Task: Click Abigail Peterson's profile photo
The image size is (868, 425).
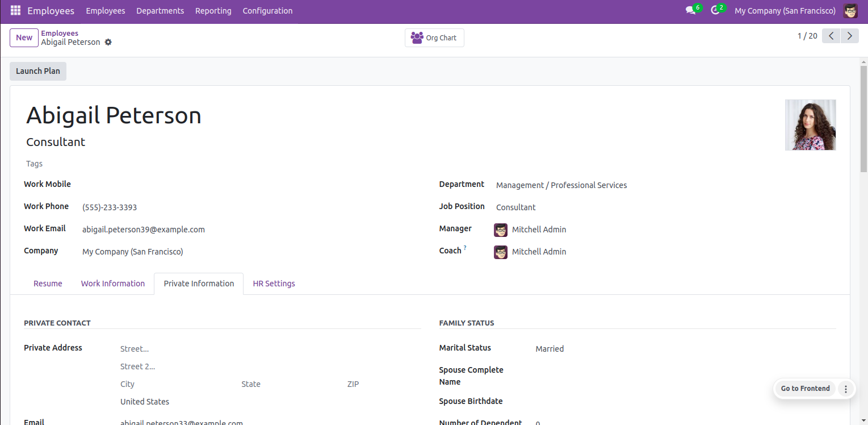Action: pyautogui.click(x=810, y=125)
